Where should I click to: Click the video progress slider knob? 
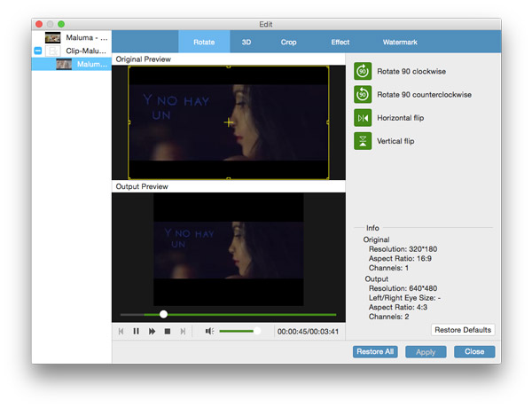pos(163,314)
